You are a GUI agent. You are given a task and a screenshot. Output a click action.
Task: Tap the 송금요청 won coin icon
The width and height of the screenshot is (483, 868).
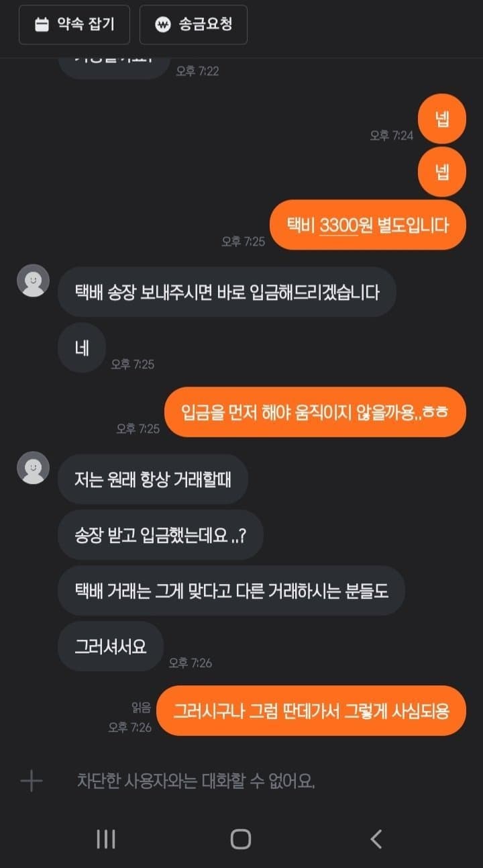pos(162,25)
